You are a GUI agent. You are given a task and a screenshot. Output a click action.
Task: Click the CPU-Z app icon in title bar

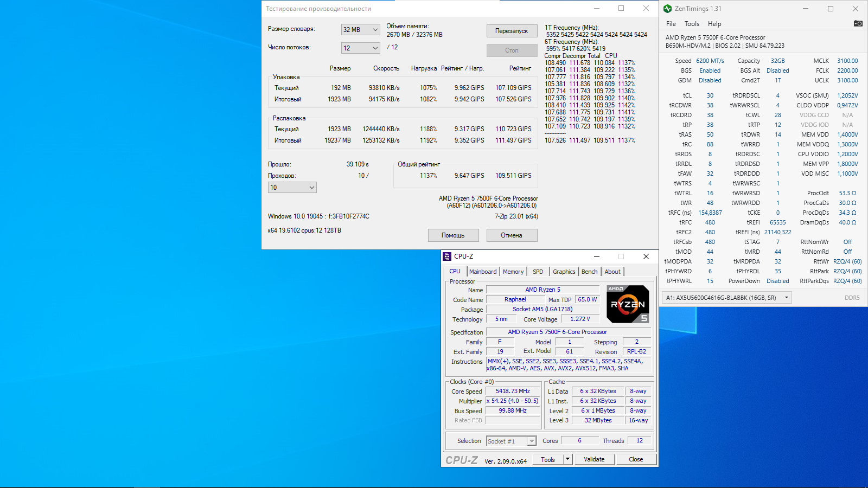click(x=447, y=256)
